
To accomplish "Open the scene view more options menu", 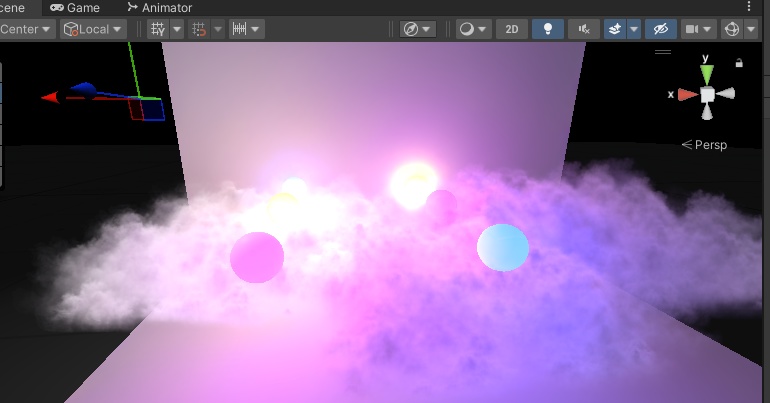I will click(748, 6).
